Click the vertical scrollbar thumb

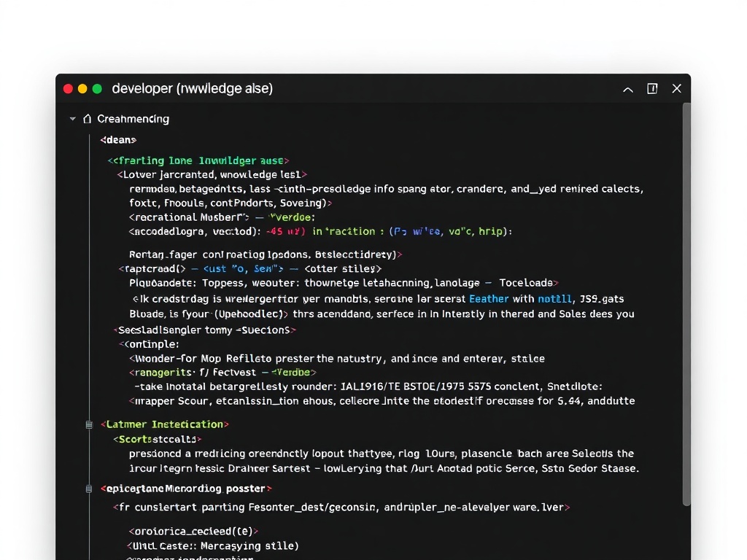coord(686,306)
